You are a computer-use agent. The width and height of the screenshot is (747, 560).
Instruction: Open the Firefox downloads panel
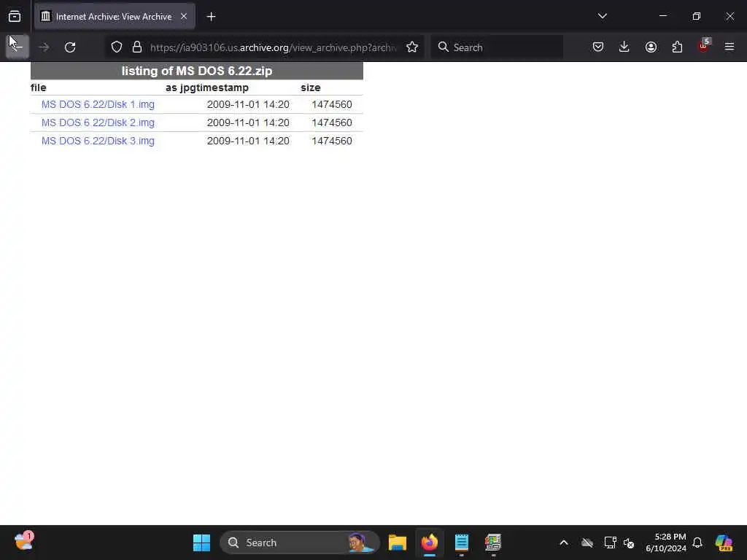tap(624, 47)
